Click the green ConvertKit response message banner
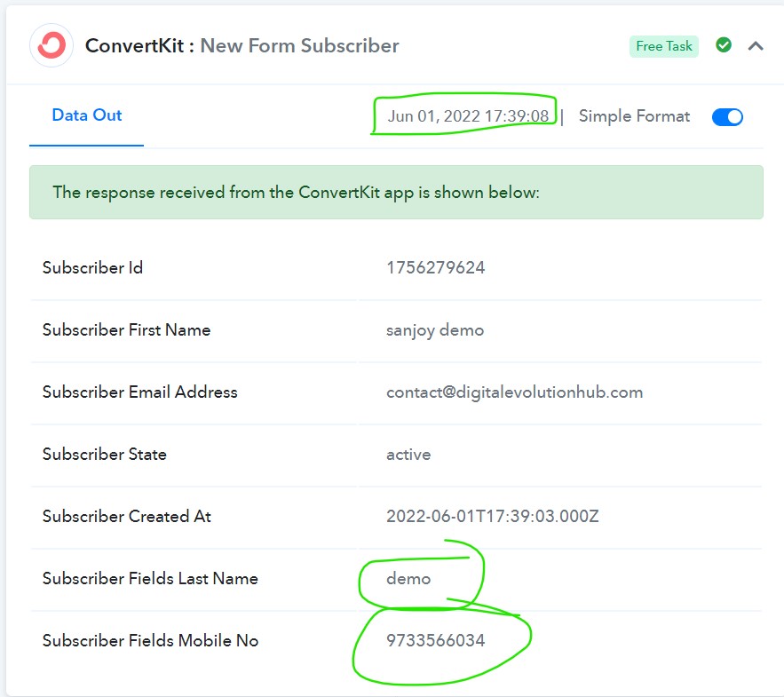Image resolution: width=784 pixels, height=697 pixels. [396, 193]
